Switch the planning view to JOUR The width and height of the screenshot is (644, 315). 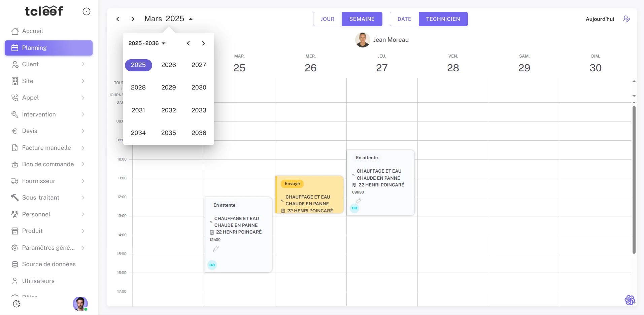tap(327, 19)
